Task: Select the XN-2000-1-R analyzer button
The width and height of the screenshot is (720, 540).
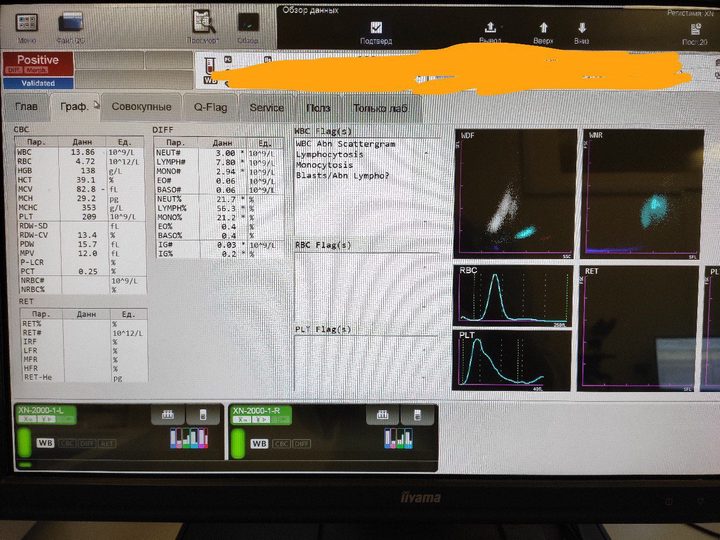Action: [261, 415]
